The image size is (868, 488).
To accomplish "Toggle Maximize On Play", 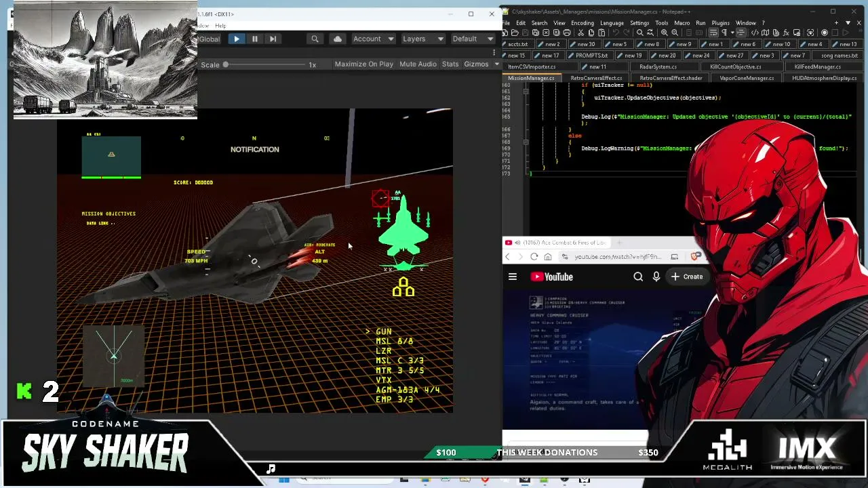I will coord(363,64).
